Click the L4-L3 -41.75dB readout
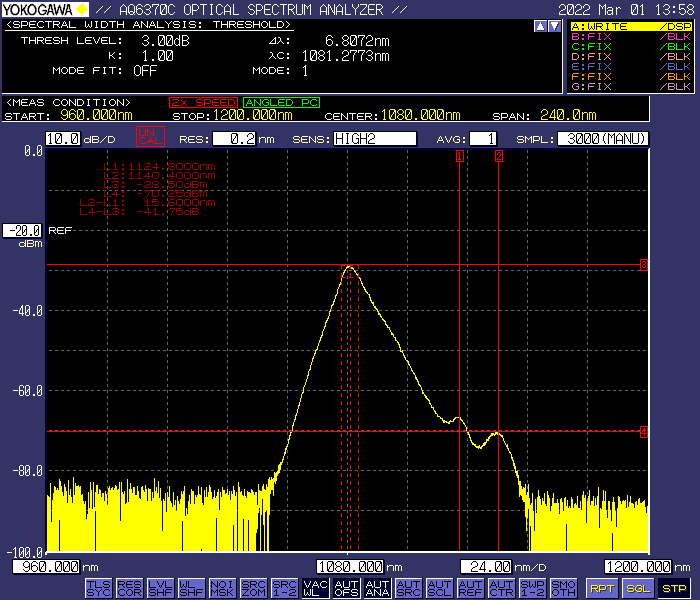 point(139,212)
